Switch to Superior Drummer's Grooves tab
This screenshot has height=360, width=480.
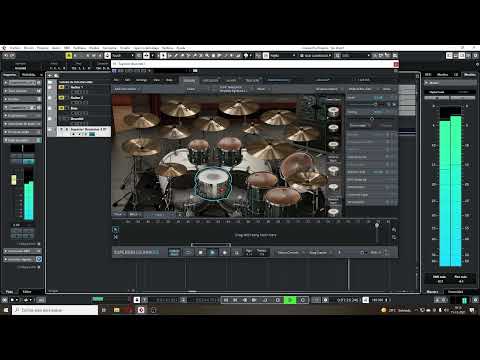coord(210,80)
